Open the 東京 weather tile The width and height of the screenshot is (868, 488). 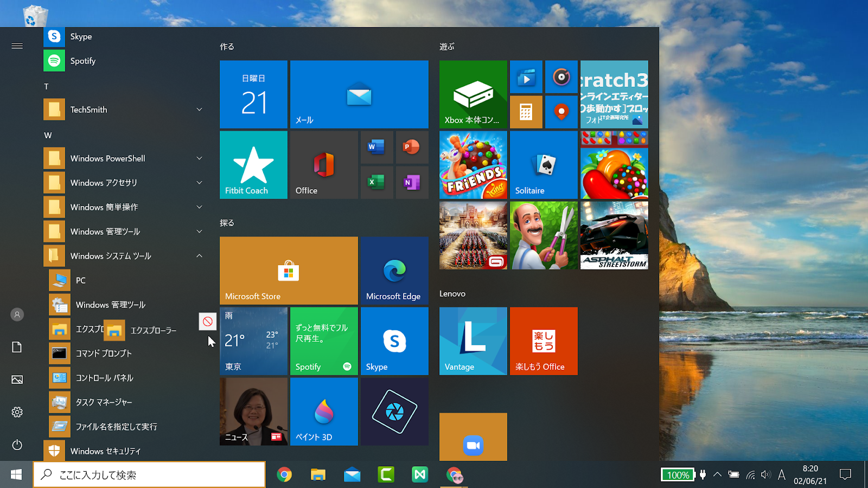click(x=253, y=341)
